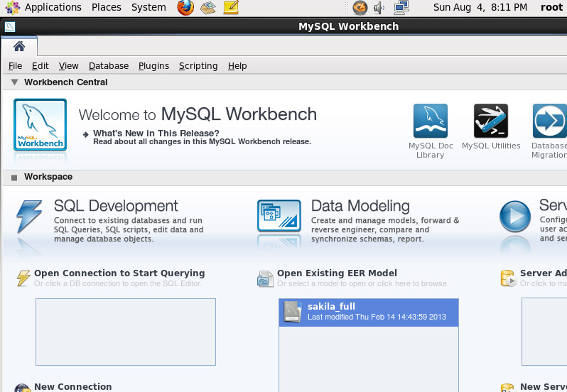567x392 pixels.
Task: Open the Database Migration icon
Action: tap(550, 121)
